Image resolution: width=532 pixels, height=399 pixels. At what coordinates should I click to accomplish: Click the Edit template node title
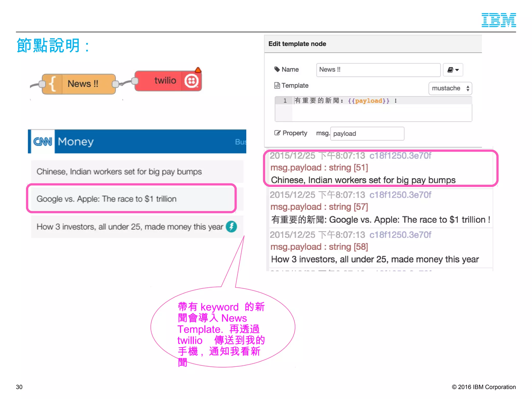pyautogui.click(x=297, y=44)
